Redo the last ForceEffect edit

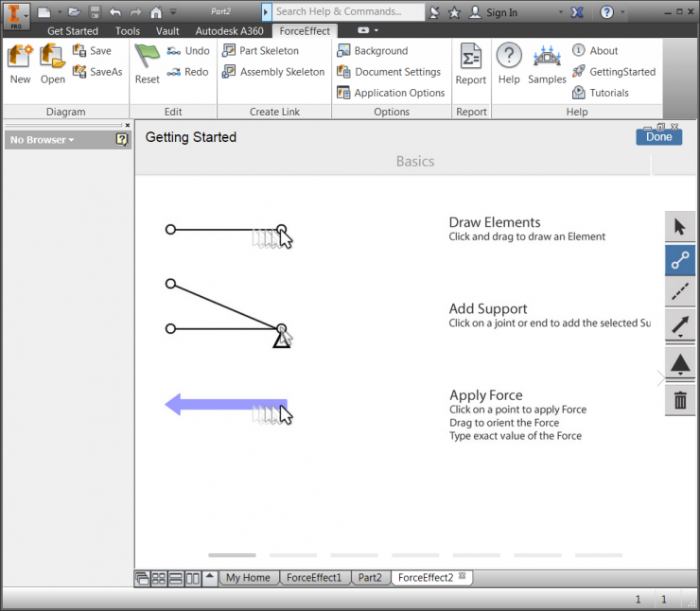[x=187, y=72]
